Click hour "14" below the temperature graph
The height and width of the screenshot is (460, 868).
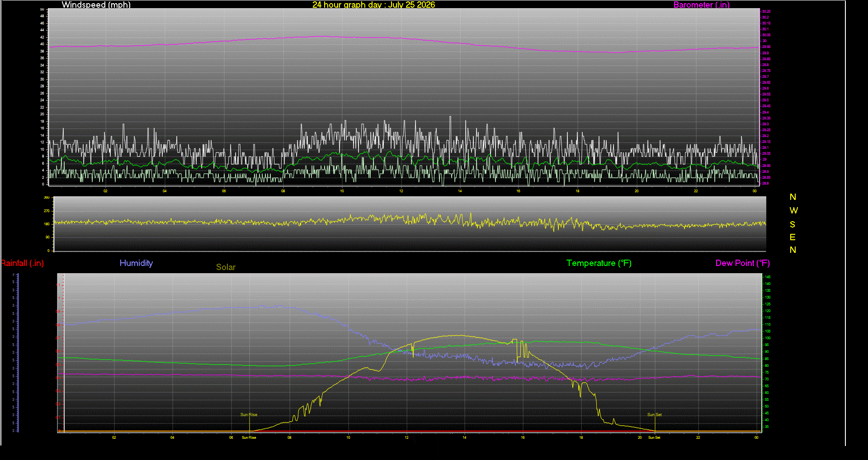(x=464, y=437)
